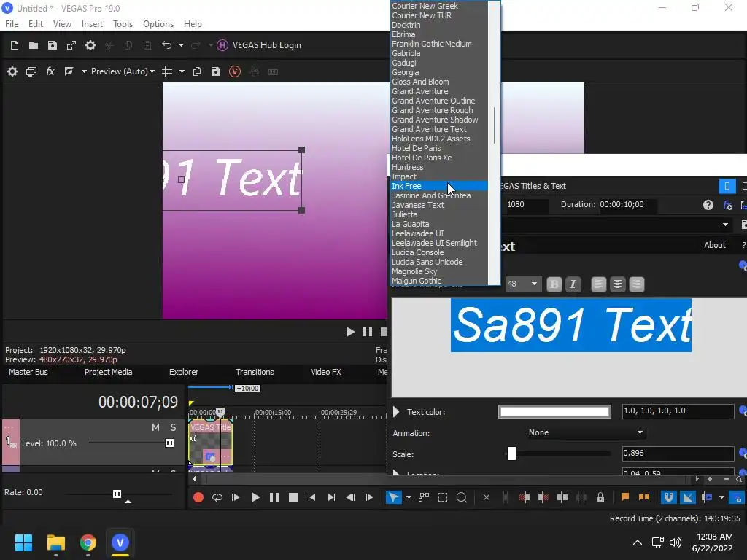Click the Duration field 00:00:10;00
The height and width of the screenshot is (560, 747).
(627, 205)
